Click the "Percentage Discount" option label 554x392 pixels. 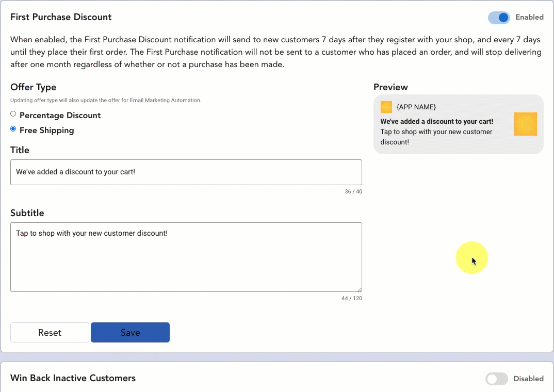(60, 116)
